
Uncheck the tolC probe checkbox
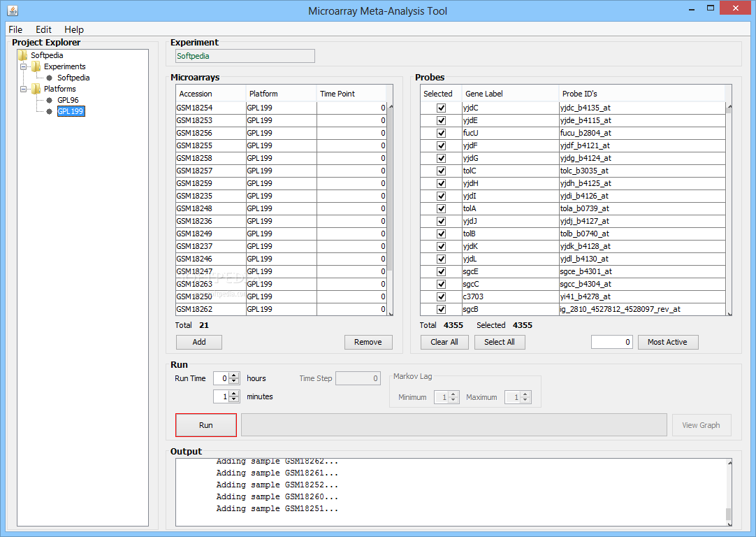pyautogui.click(x=441, y=171)
